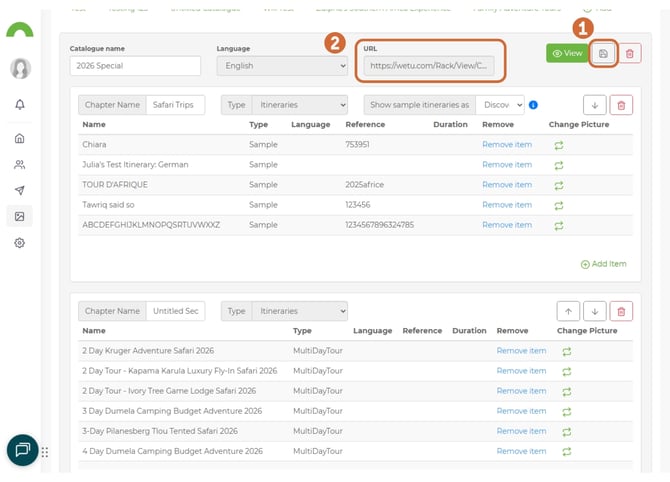Select reference 753951 in Chiara row
The width and height of the screenshot is (670, 482).
pos(357,144)
